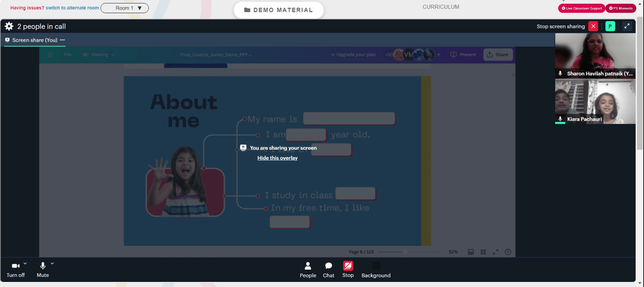The height and width of the screenshot is (287, 644).
Task: Open the Curriculum tab
Action: [440, 7]
